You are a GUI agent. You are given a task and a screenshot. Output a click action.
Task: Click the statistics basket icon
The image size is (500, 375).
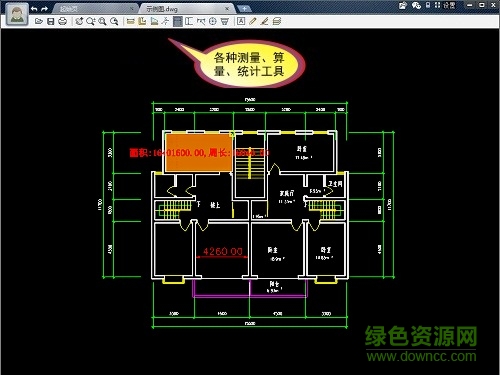pos(225,22)
